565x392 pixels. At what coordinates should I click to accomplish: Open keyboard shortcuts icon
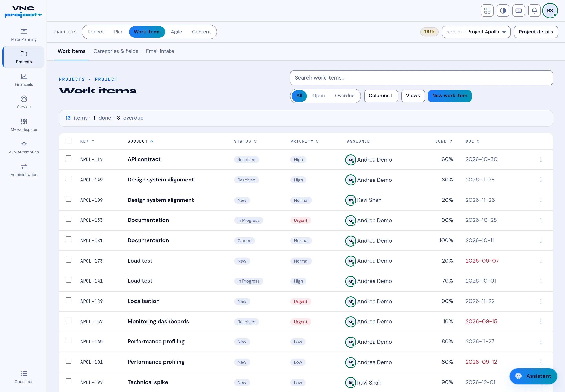click(x=519, y=11)
